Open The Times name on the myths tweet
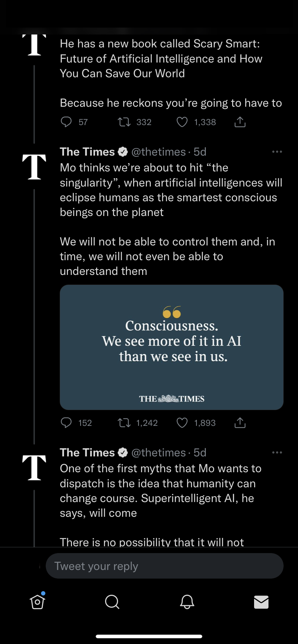 click(87, 452)
